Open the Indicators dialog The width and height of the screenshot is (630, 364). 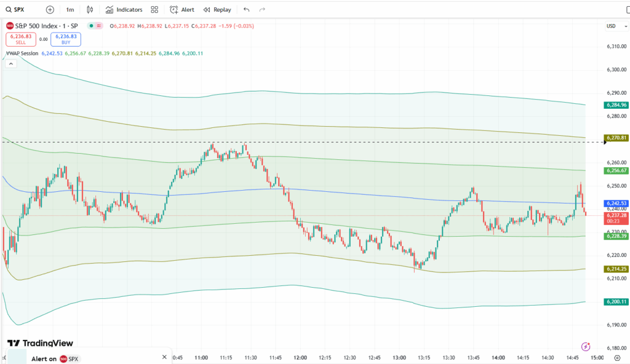[124, 10]
